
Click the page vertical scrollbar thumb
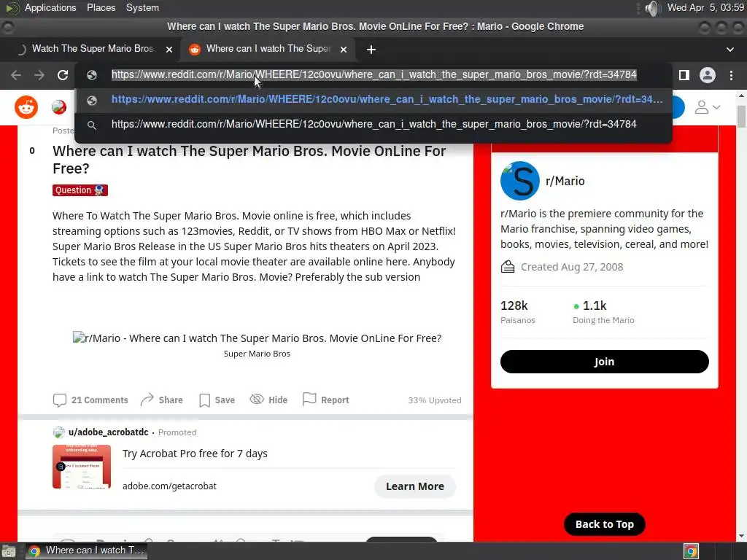pyautogui.click(x=741, y=117)
